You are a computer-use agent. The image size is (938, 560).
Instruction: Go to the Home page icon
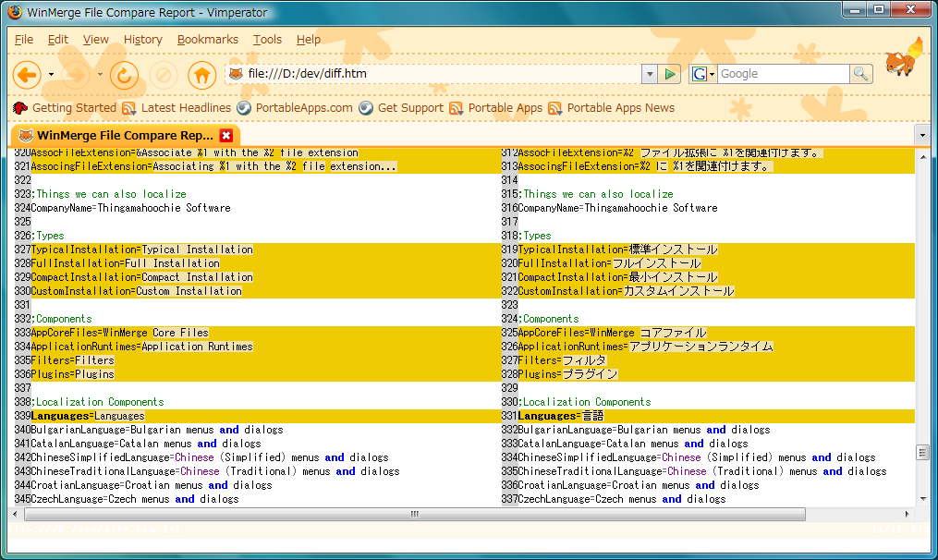pyautogui.click(x=201, y=75)
